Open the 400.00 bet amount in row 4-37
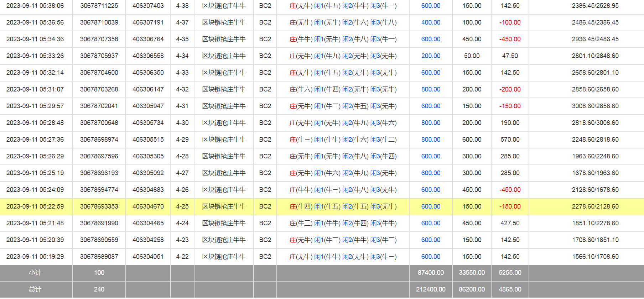 point(431,22)
